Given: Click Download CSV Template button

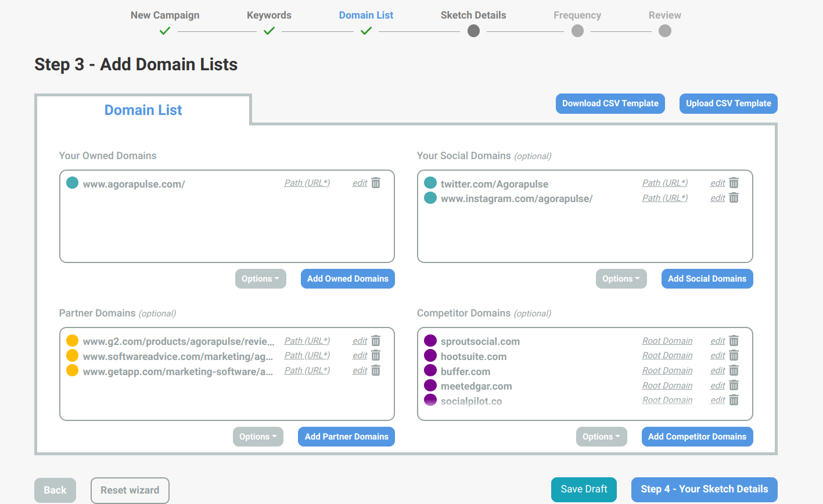Looking at the screenshot, I should pos(610,103).
